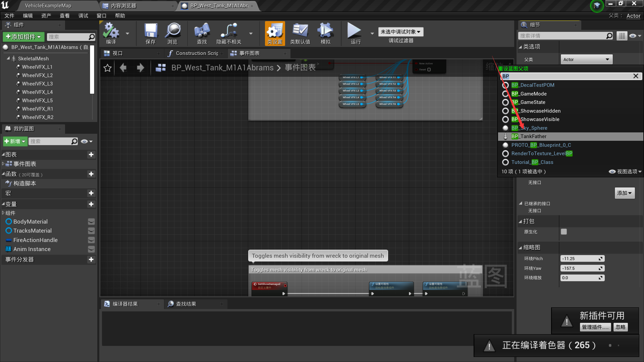Screen dimensions: 644x362
Task: Select BP_GameMode class option
Action: coord(533,94)
